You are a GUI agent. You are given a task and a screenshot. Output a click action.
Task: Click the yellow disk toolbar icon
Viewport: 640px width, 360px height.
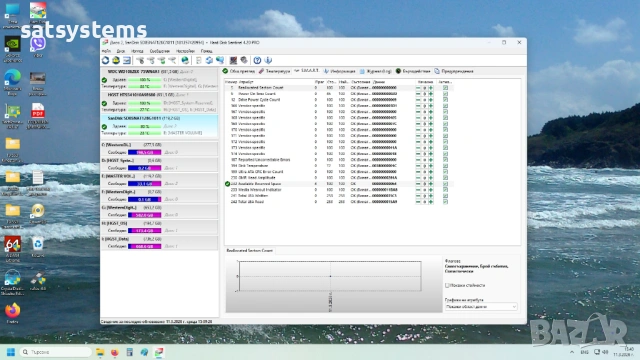coord(116,60)
